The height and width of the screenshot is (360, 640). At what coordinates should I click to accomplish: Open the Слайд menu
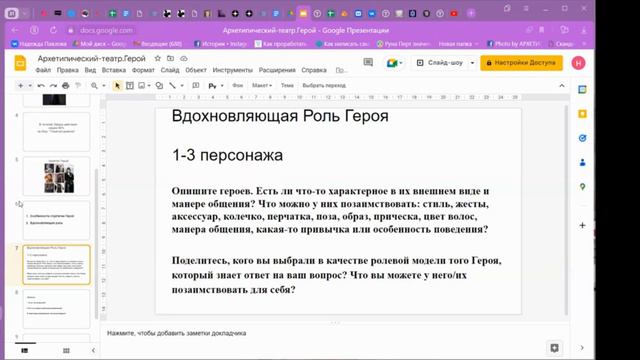(x=170, y=70)
